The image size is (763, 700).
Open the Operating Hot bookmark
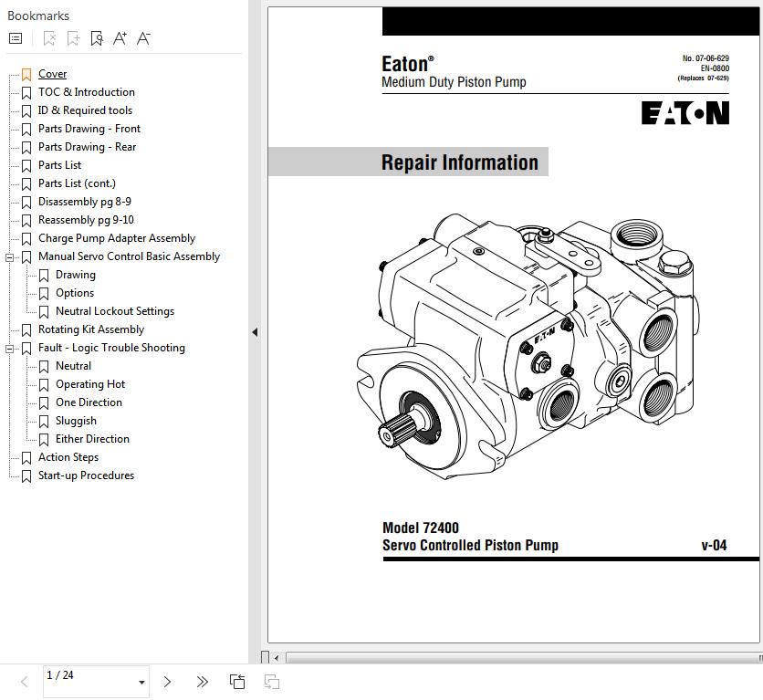[90, 384]
